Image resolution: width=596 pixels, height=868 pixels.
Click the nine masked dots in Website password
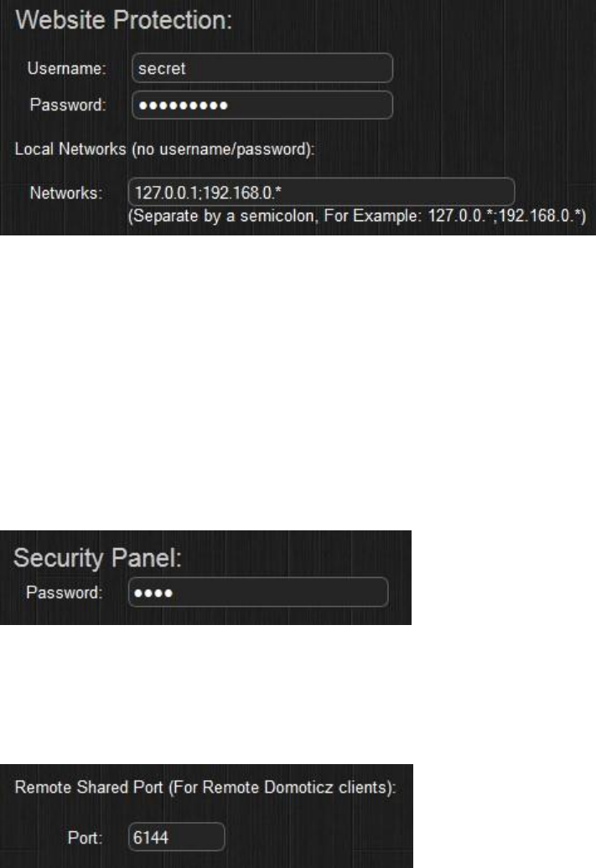click(183, 106)
